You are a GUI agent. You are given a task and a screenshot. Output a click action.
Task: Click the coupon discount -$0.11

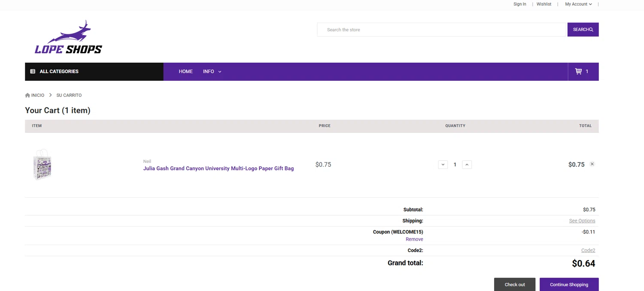(588, 232)
